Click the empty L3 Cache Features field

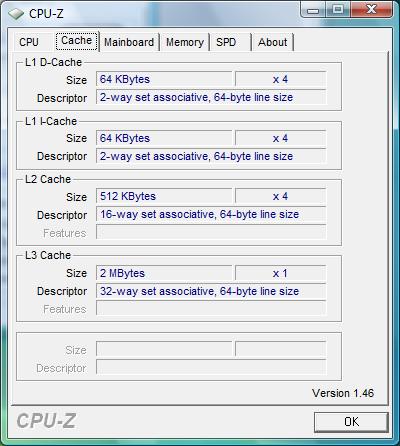(x=211, y=309)
